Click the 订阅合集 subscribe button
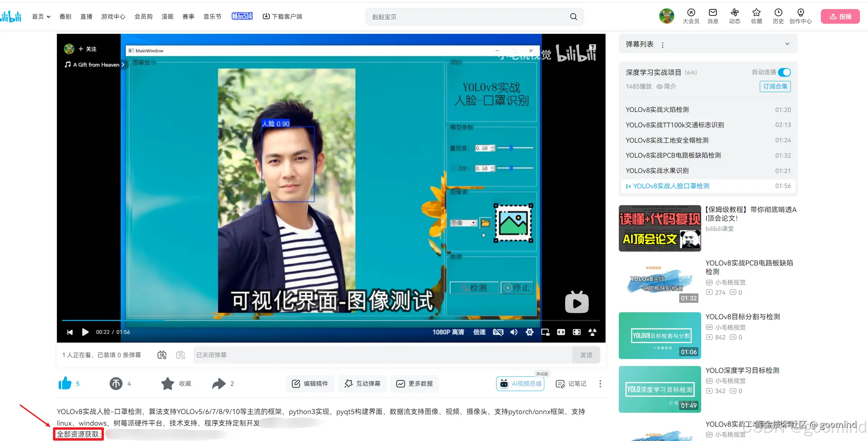Viewport: 868px width, 441px height. pos(775,86)
